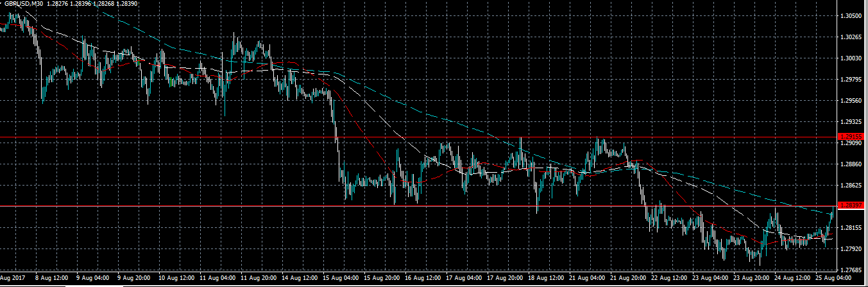Click the 16 Aug 12:00 time label

coord(422,279)
